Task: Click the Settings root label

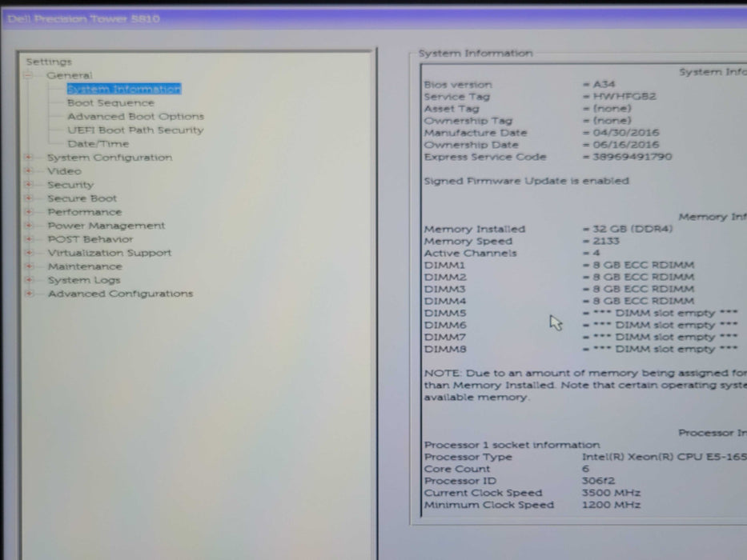Action: coord(48,62)
